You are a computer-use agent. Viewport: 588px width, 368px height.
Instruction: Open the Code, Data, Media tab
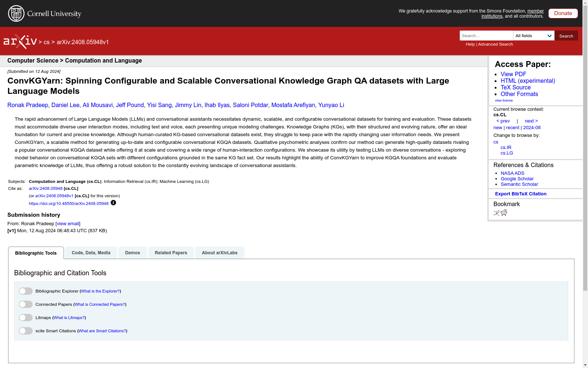click(x=91, y=253)
